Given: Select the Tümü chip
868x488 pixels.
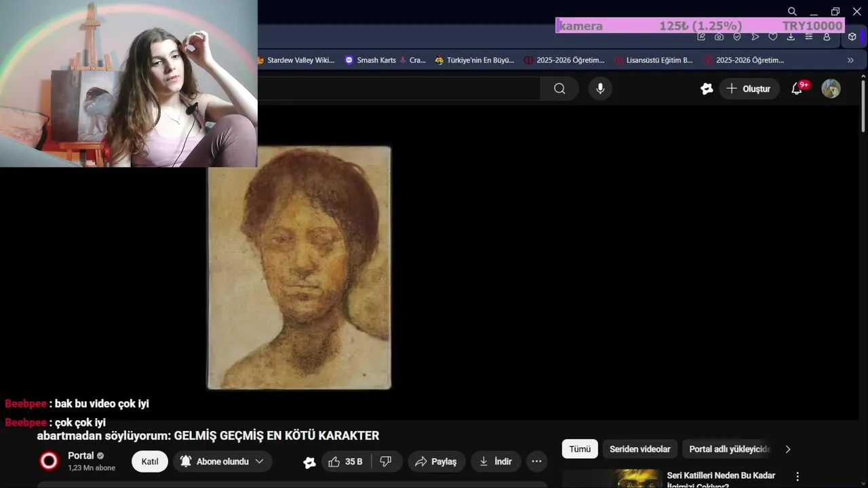Looking at the screenshot, I should [580, 449].
